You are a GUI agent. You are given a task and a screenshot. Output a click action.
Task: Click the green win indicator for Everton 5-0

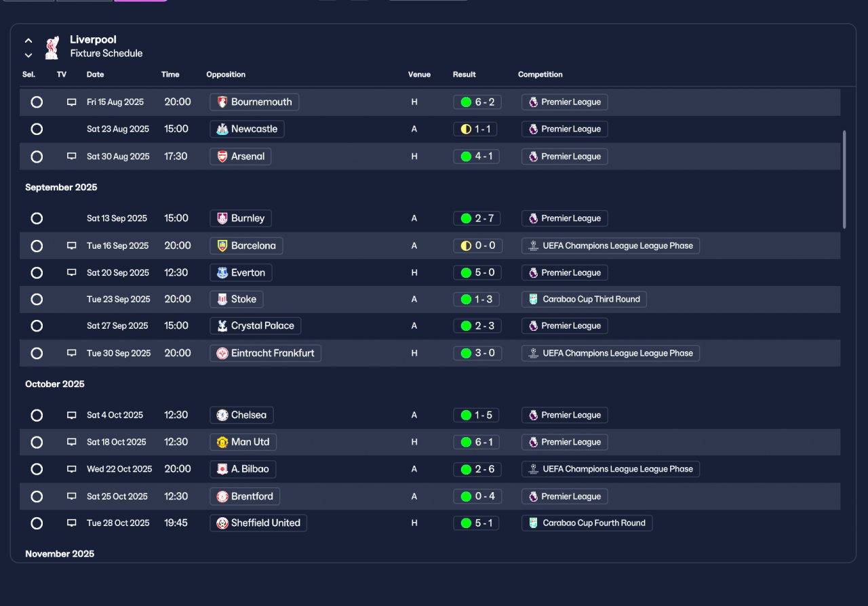[466, 273]
